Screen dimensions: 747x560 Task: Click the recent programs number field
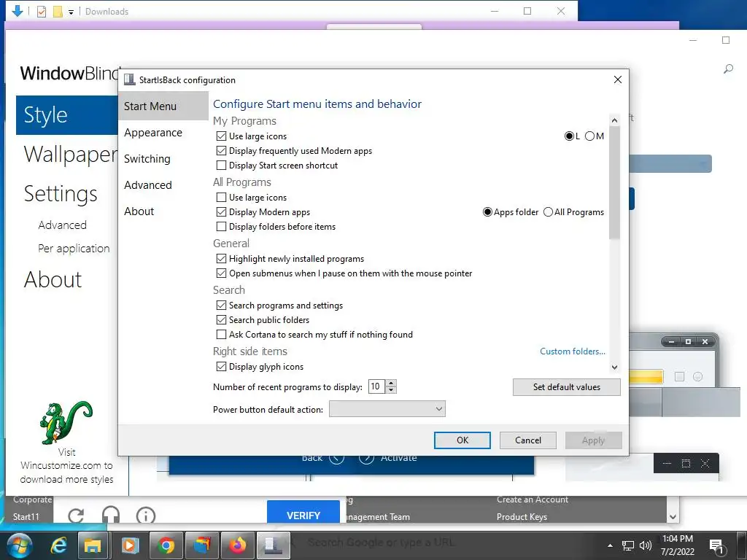tap(377, 386)
